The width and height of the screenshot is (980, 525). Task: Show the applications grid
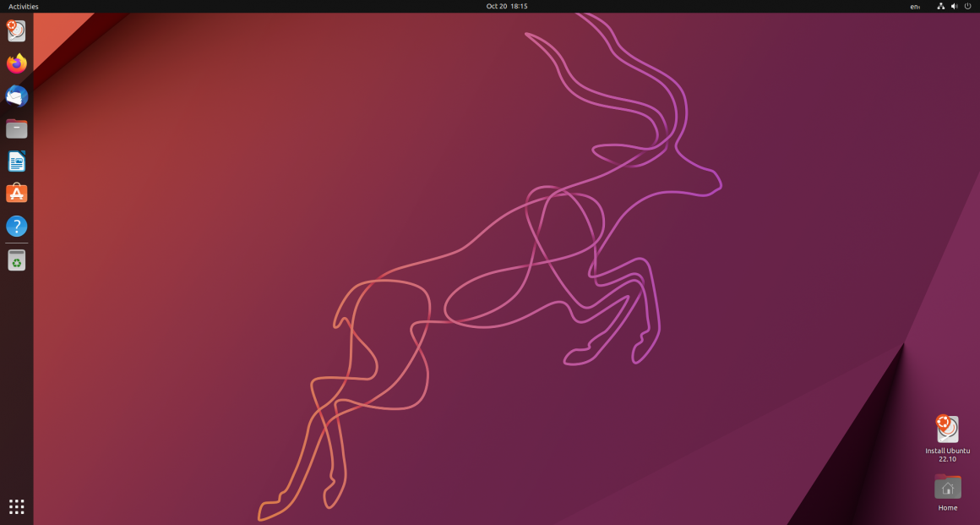coord(16,506)
